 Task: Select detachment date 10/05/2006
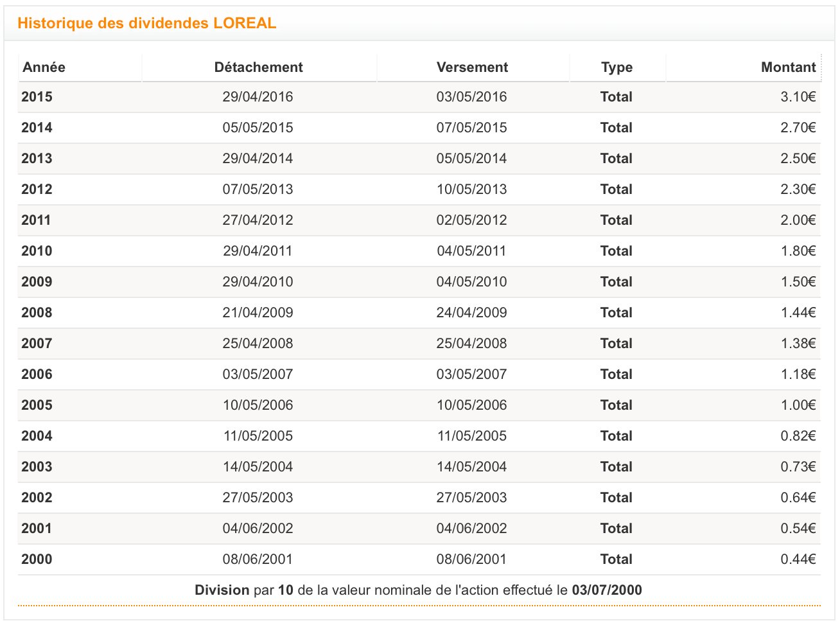(x=258, y=405)
